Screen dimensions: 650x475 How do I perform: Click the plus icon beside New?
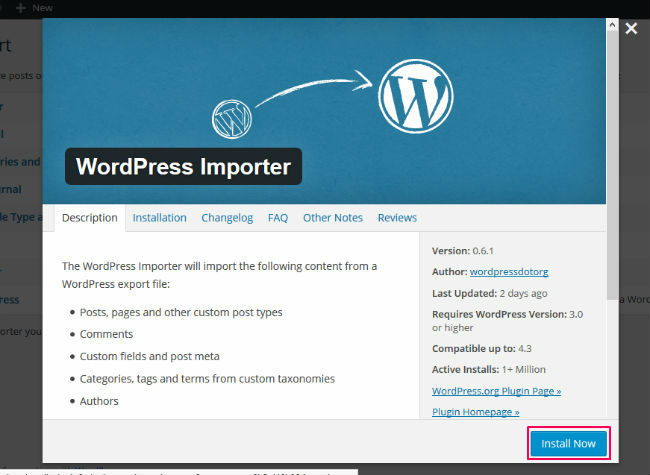click(x=21, y=8)
